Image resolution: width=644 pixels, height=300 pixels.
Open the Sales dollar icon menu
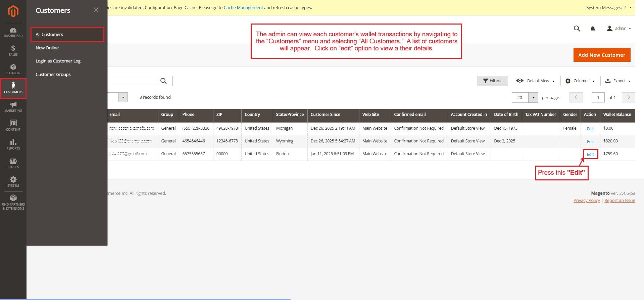13,51
